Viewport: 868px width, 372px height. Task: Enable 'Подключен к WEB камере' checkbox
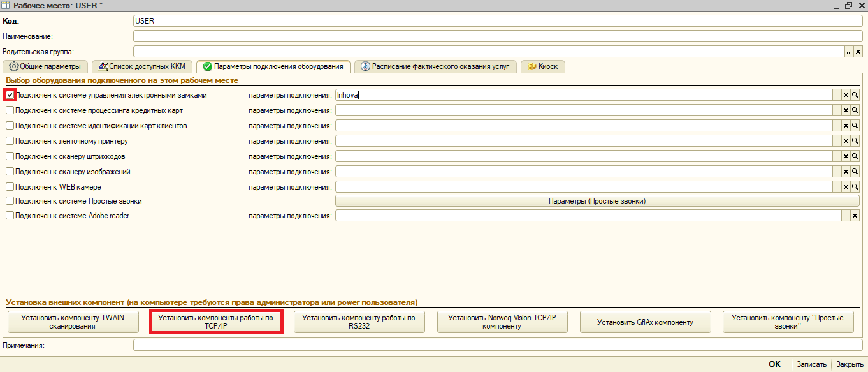10,187
